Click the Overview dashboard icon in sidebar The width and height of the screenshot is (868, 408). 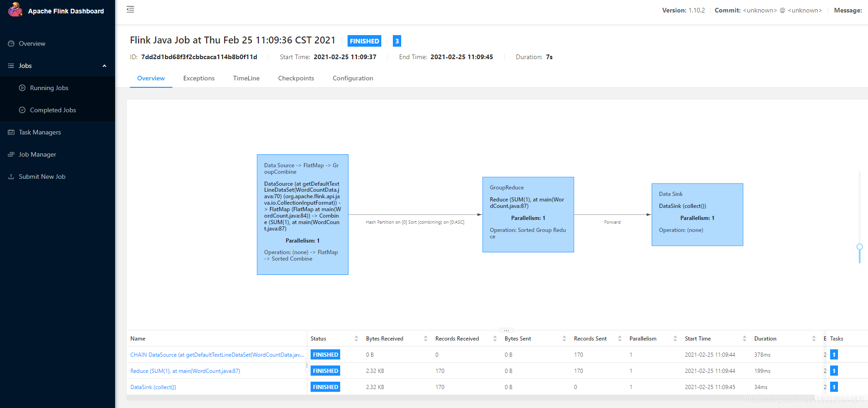pyautogui.click(x=11, y=43)
